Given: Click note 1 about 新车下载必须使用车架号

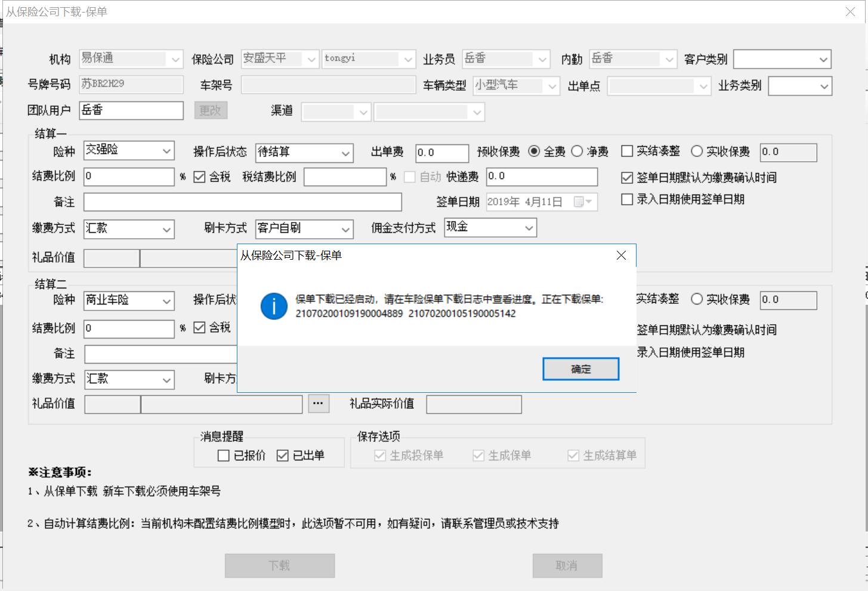Looking at the screenshot, I should (x=124, y=491).
